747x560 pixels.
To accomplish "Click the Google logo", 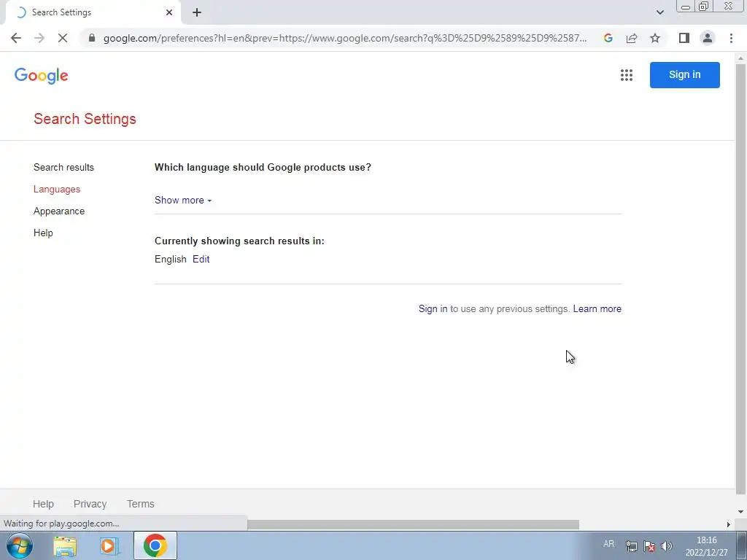I will point(42,76).
